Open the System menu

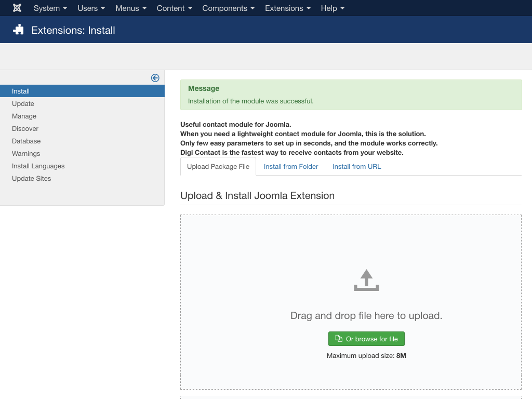[x=50, y=8]
